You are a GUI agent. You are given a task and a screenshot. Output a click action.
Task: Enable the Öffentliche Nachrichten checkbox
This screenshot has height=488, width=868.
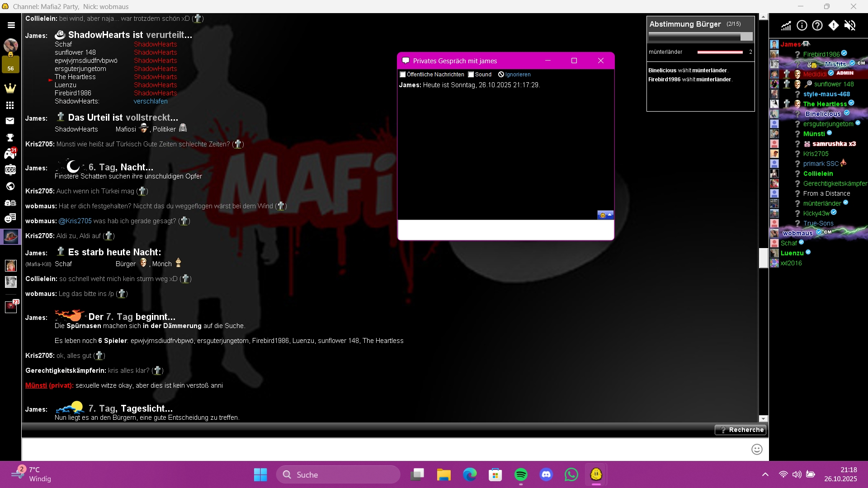tap(403, 75)
